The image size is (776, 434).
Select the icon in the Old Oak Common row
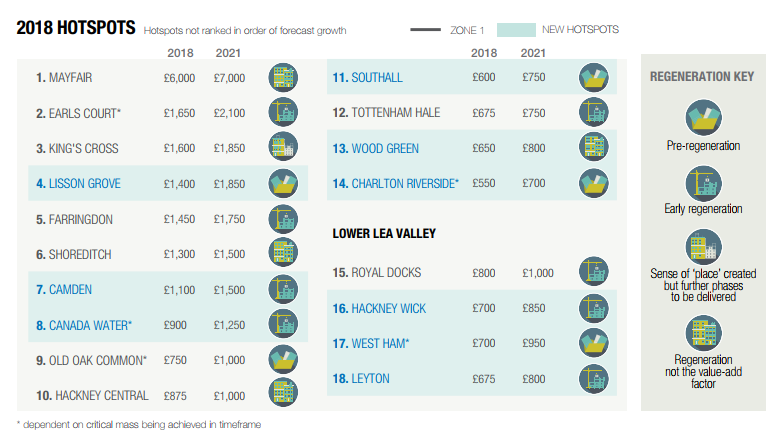coord(283,359)
